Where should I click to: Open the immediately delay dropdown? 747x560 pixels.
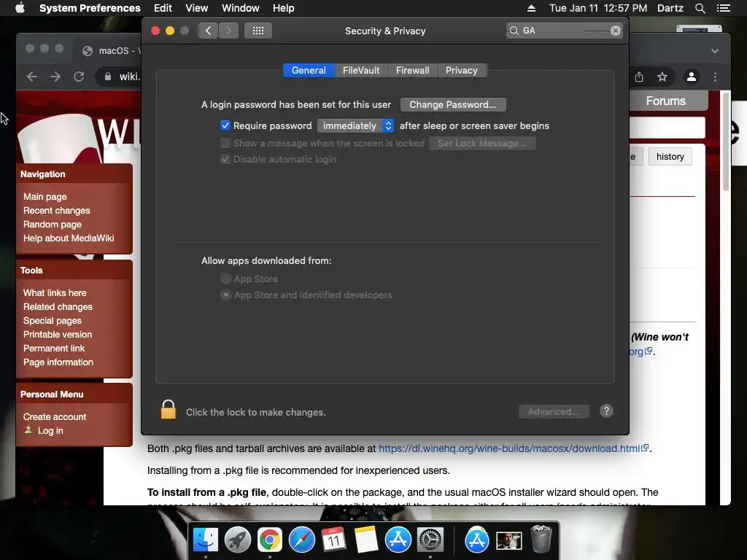click(355, 125)
